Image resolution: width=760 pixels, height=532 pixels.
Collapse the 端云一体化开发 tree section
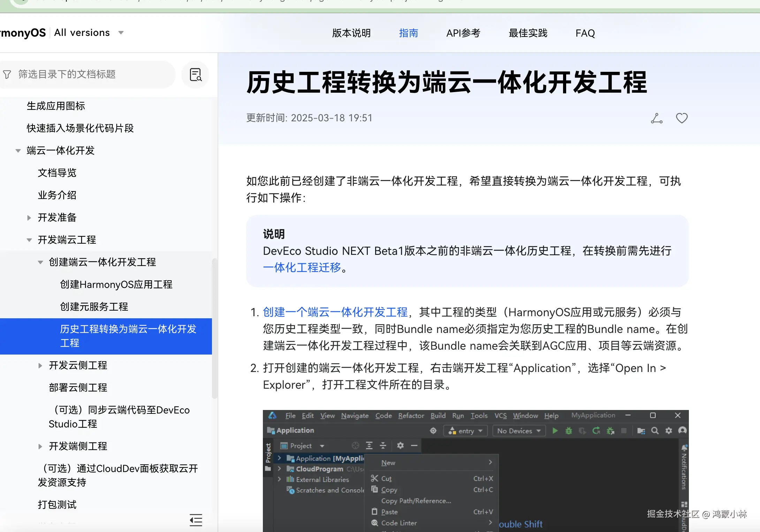click(x=18, y=151)
